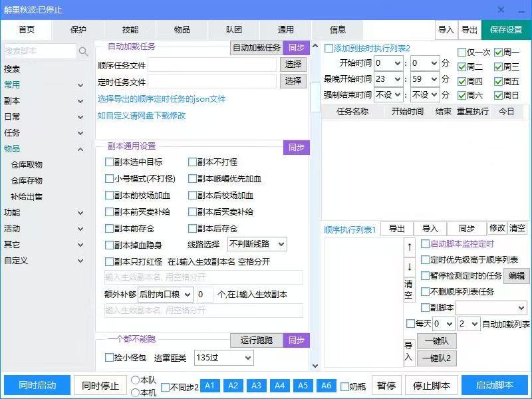The image size is (532, 399).
Task: Open 副脚本 selection dropdown
Action: [x=491, y=308]
